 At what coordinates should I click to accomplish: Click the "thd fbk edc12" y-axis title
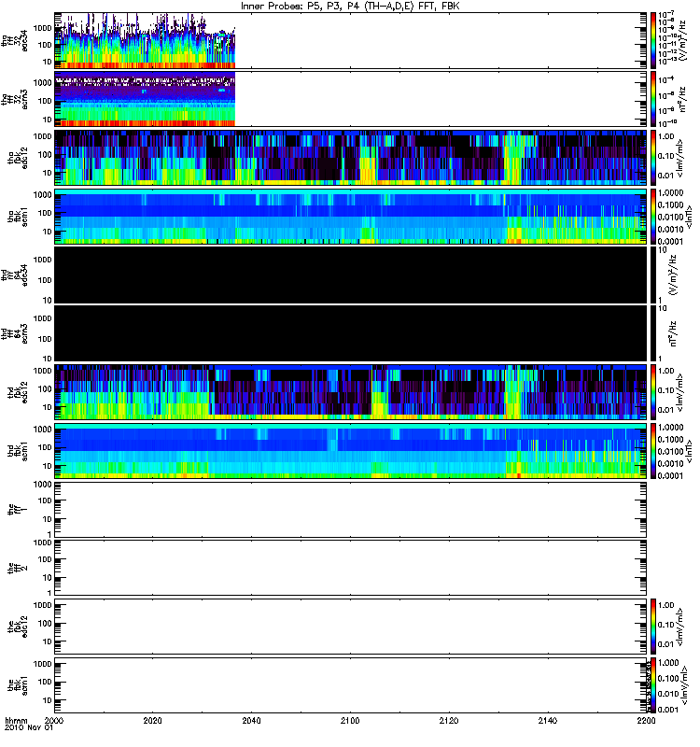(x=18, y=392)
